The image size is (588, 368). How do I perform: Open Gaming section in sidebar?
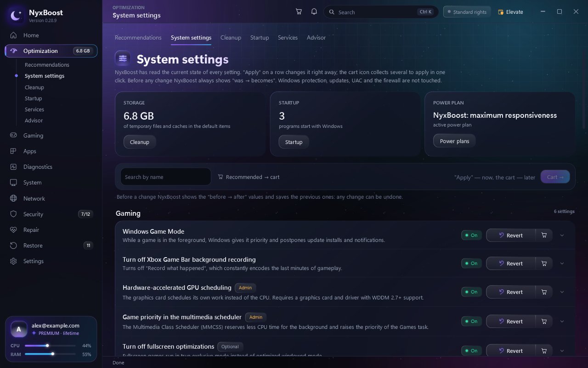coord(51,136)
